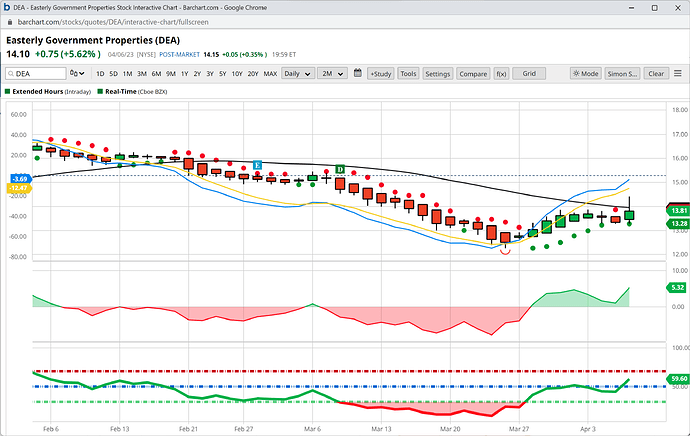Open the Tools menu
Image resolution: width=690 pixels, height=436 pixels.
click(x=408, y=73)
